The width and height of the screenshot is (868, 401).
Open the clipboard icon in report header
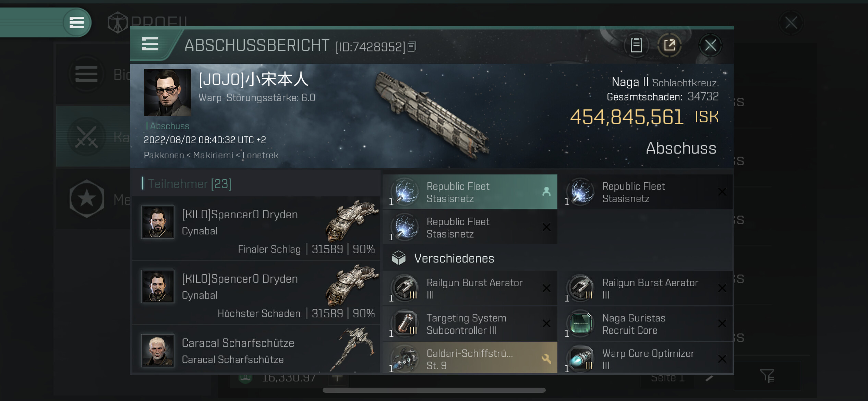pyautogui.click(x=636, y=45)
